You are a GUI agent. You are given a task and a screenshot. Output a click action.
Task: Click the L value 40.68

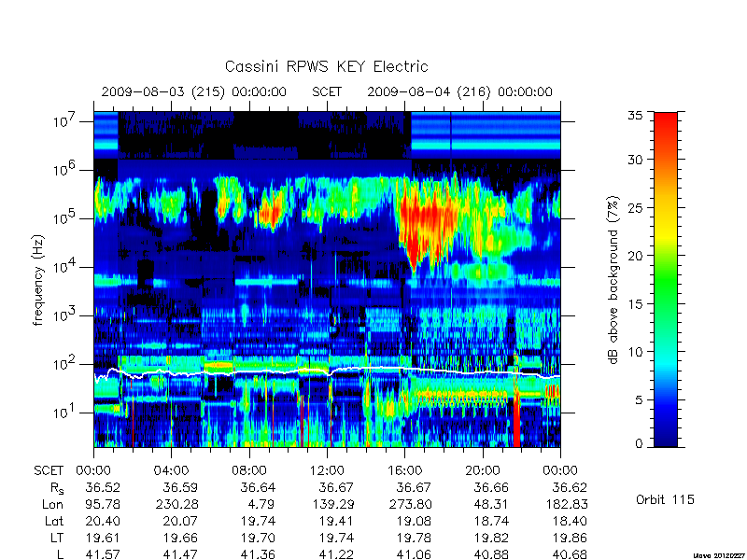pos(570,554)
